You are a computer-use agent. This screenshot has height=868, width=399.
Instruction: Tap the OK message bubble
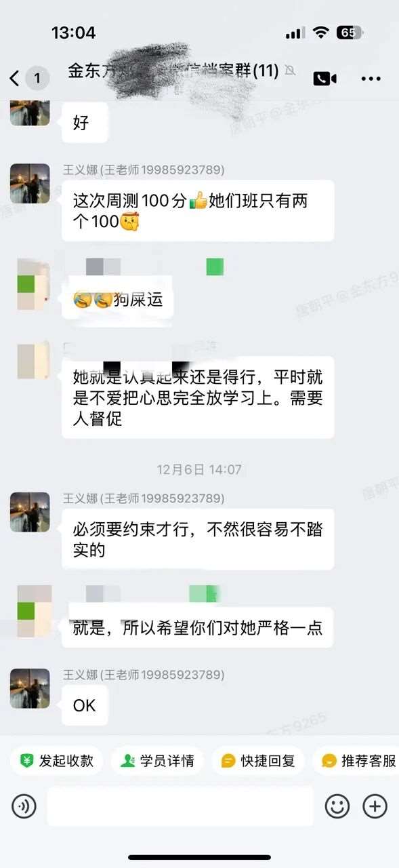tap(85, 705)
